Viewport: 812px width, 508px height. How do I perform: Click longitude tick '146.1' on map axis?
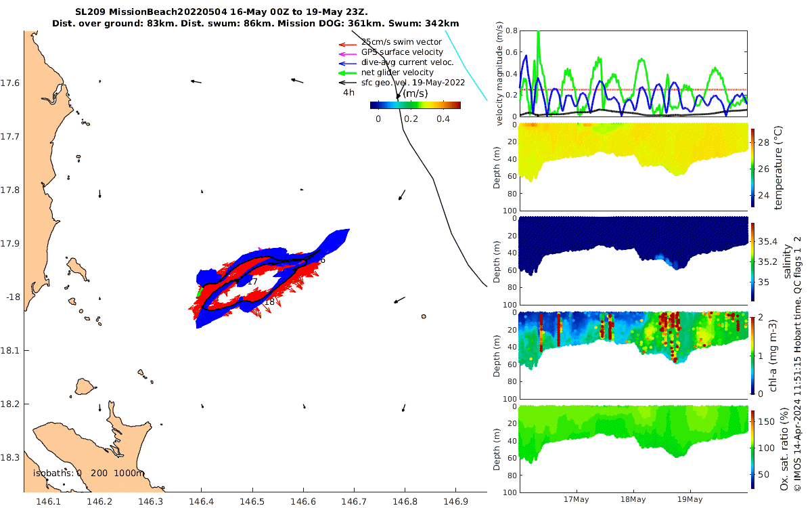coord(48,502)
